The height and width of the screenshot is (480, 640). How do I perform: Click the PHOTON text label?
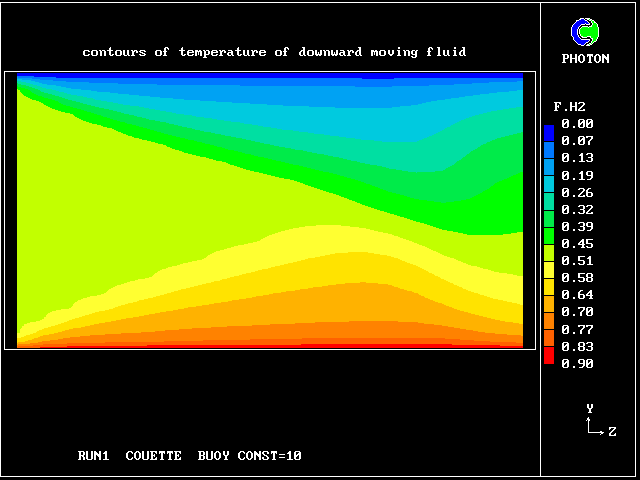[x=585, y=59]
